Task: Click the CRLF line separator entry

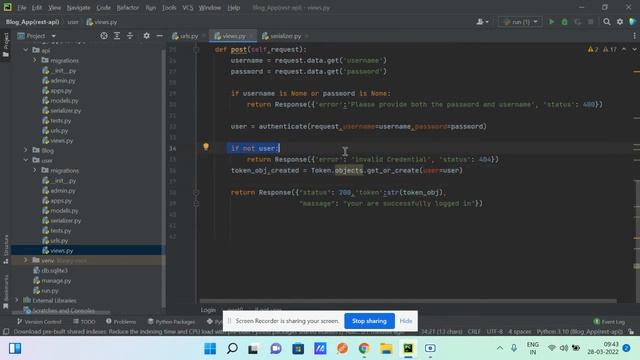Action: pos(474,331)
